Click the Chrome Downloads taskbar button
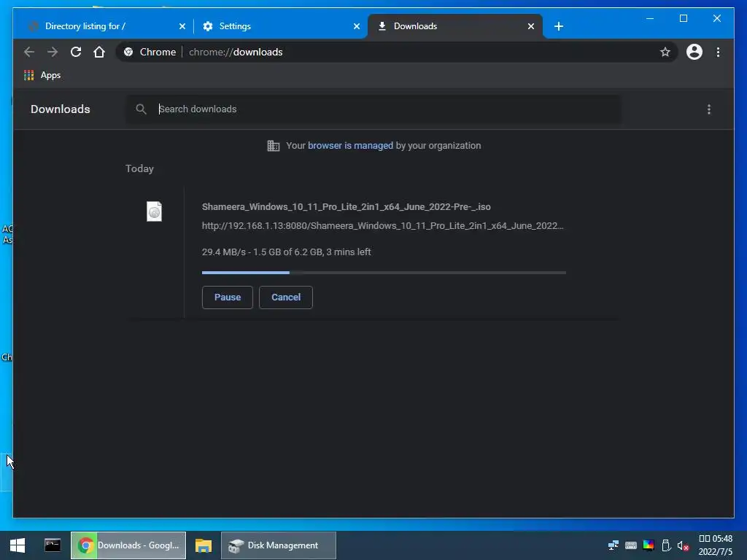 click(128, 545)
